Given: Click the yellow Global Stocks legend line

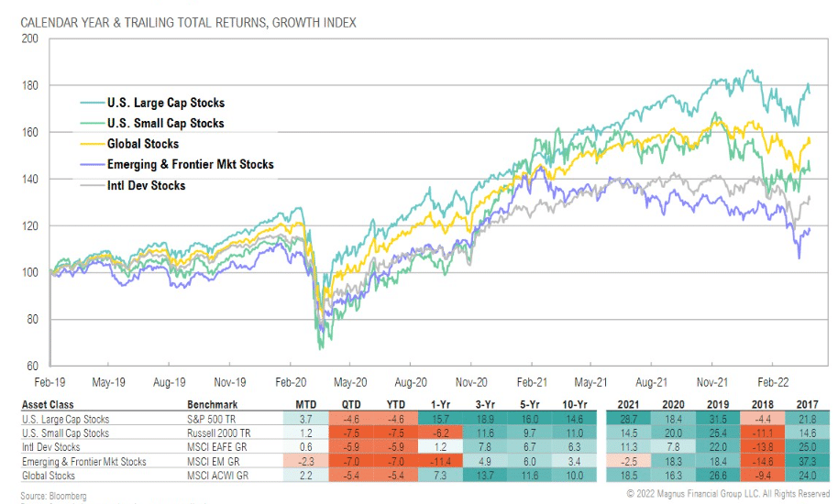Looking at the screenshot, I should pos(93,144).
